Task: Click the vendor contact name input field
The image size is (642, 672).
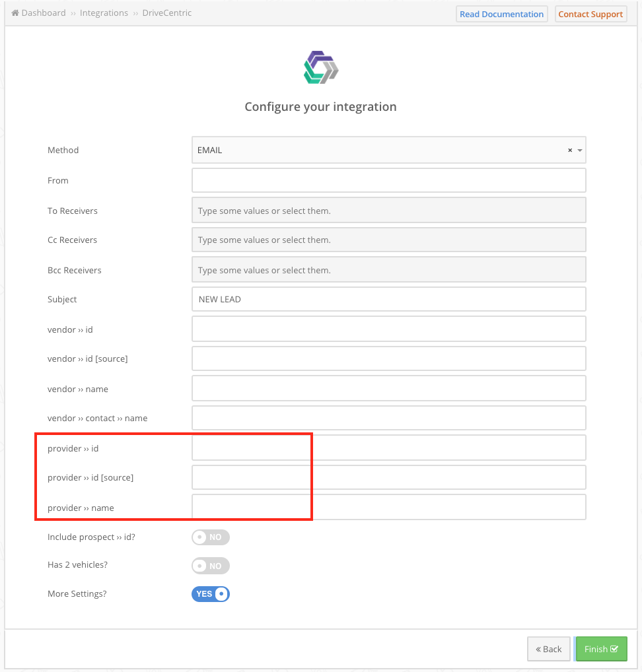Action: click(389, 418)
